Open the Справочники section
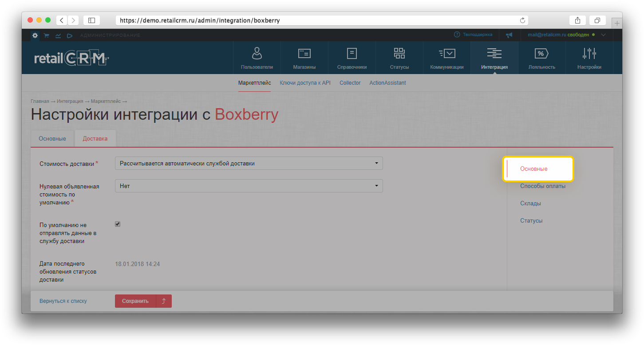Image resolution: width=644 pixels, height=345 pixels. click(x=352, y=58)
